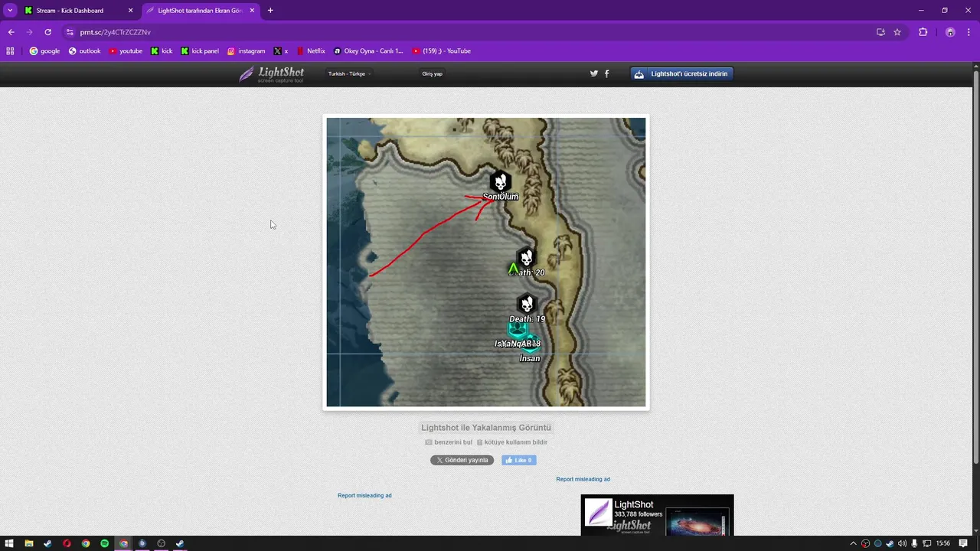Viewport: 980px width, 551px height.
Task: Open the Chrome extensions puzzle icon
Action: click(923, 32)
